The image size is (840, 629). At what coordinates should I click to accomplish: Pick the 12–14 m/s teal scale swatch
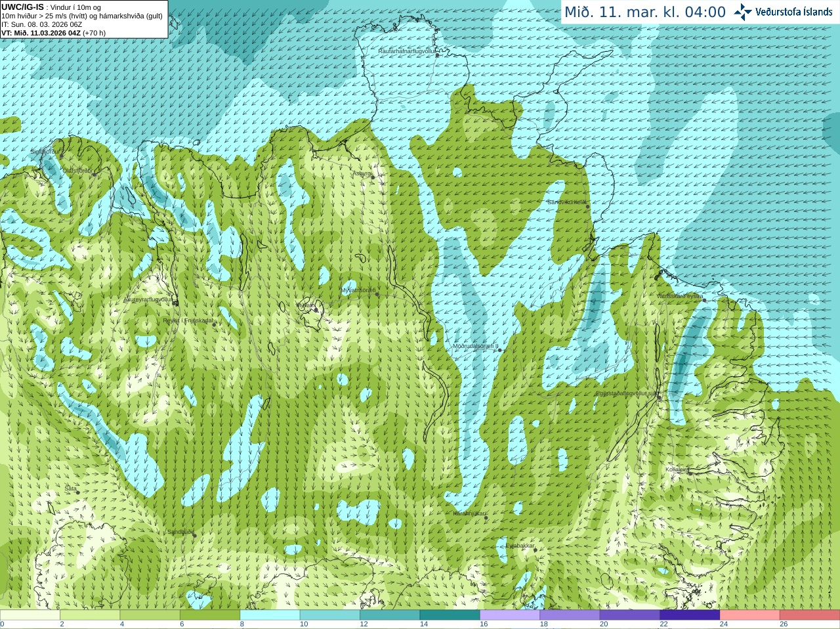tap(390, 615)
